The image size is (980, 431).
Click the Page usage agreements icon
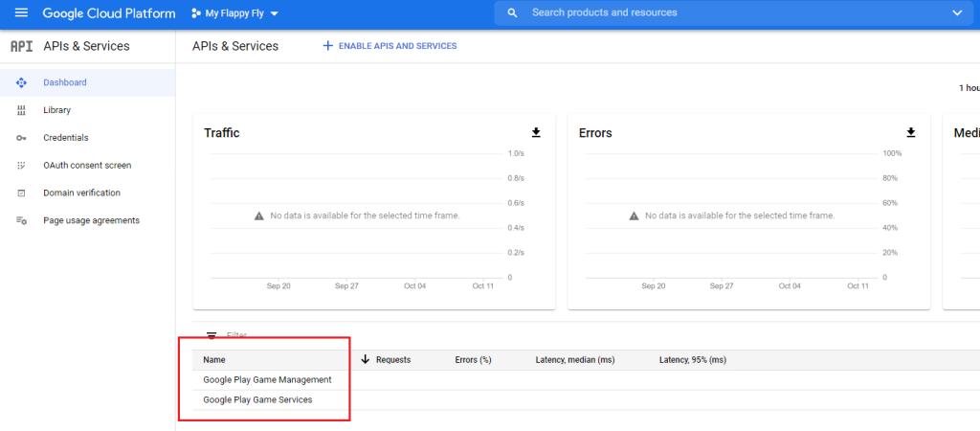[x=21, y=221]
